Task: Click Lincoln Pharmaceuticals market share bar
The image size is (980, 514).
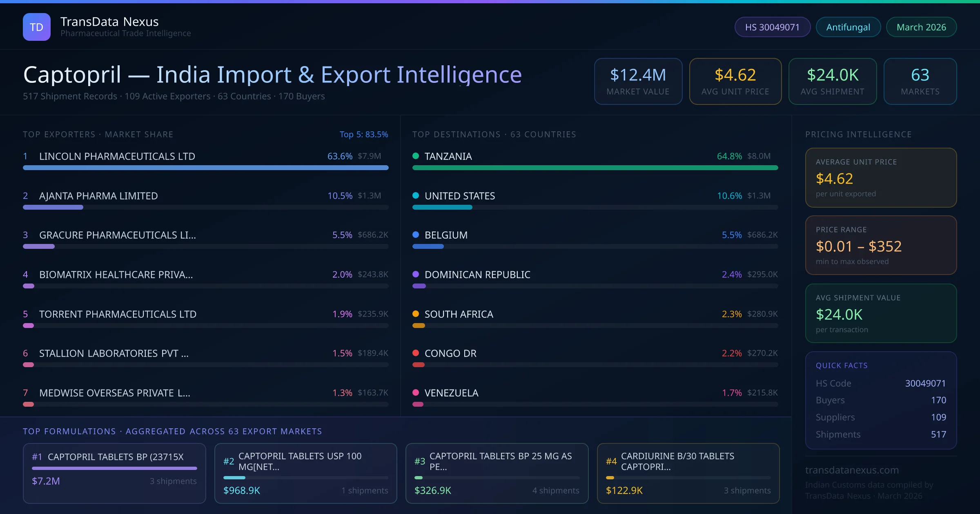Action: tap(205, 168)
